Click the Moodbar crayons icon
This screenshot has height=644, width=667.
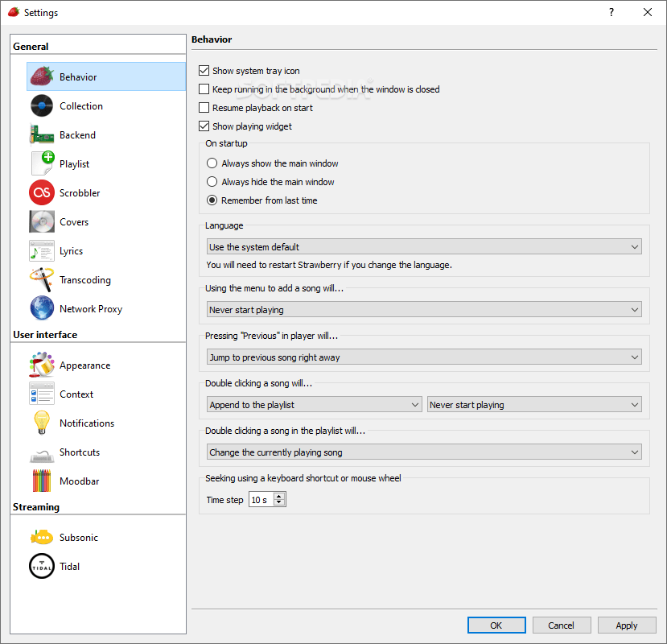pyautogui.click(x=41, y=481)
